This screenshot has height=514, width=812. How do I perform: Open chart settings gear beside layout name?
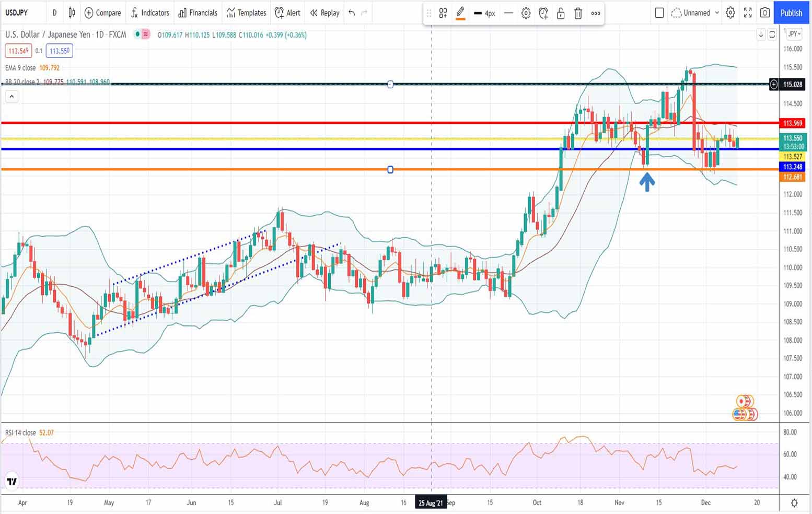(x=730, y=13)
